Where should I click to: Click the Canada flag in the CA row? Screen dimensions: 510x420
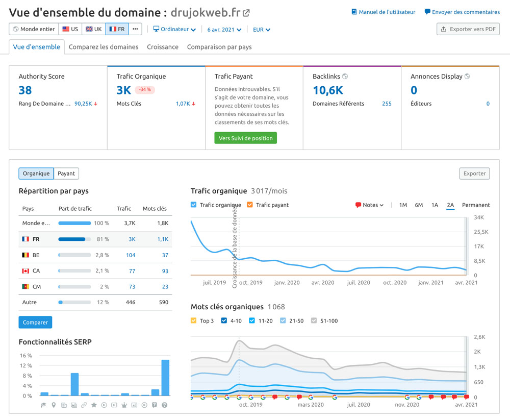click(25, 271)
